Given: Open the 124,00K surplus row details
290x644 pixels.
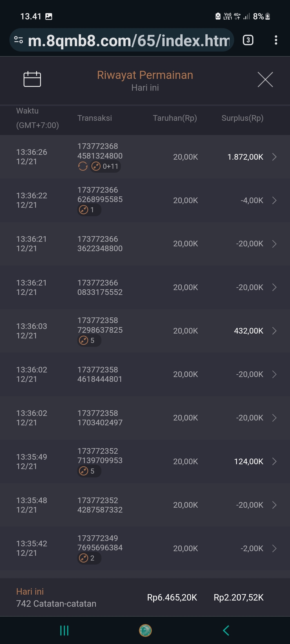Looking at the screenshot, I should pos(274,461).
